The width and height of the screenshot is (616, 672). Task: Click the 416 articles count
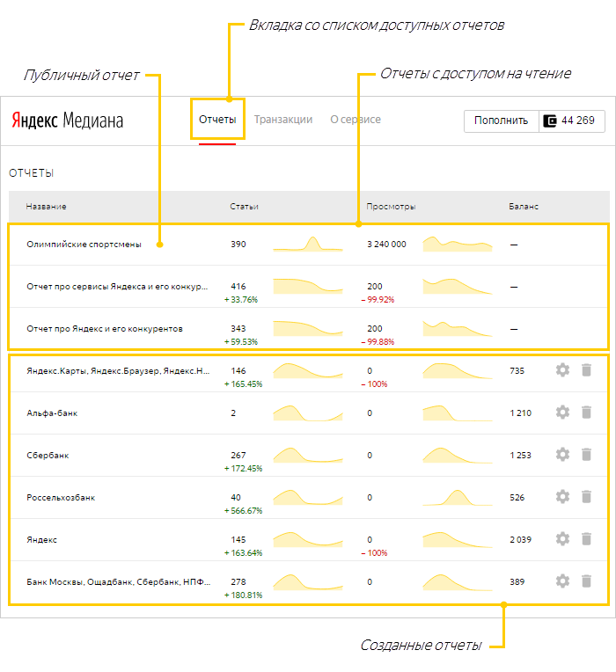tap(238, 286)
